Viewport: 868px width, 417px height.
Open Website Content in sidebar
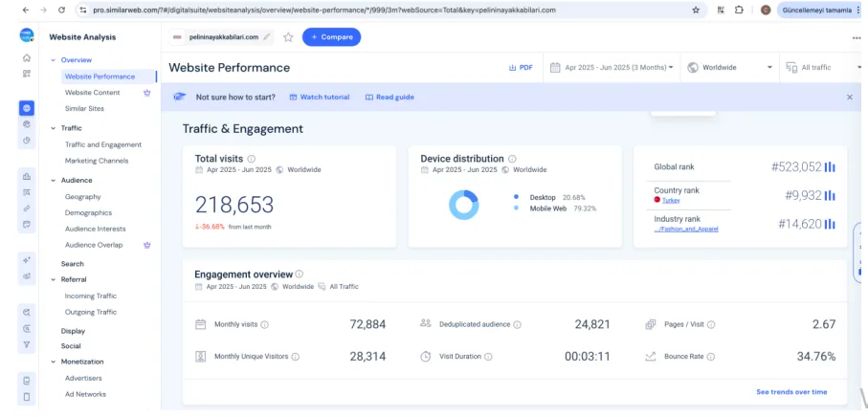pyautogui.click(x=93, y=93)
